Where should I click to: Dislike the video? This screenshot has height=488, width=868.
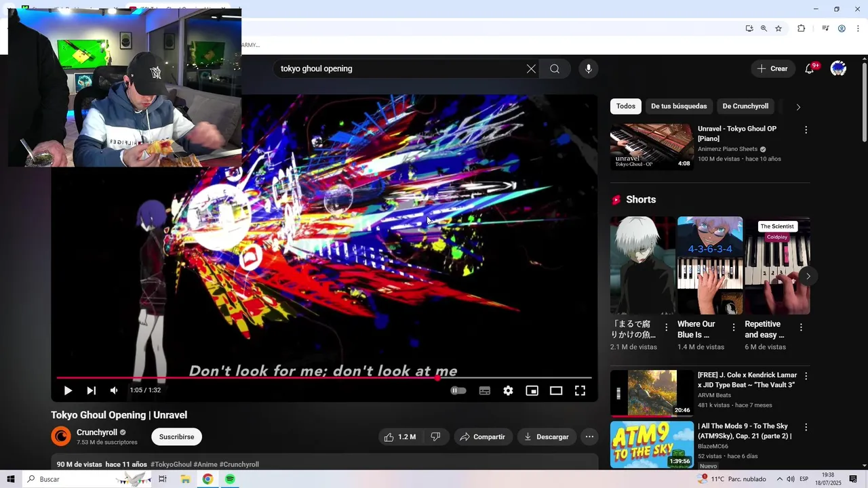click(x=436, y=437)
